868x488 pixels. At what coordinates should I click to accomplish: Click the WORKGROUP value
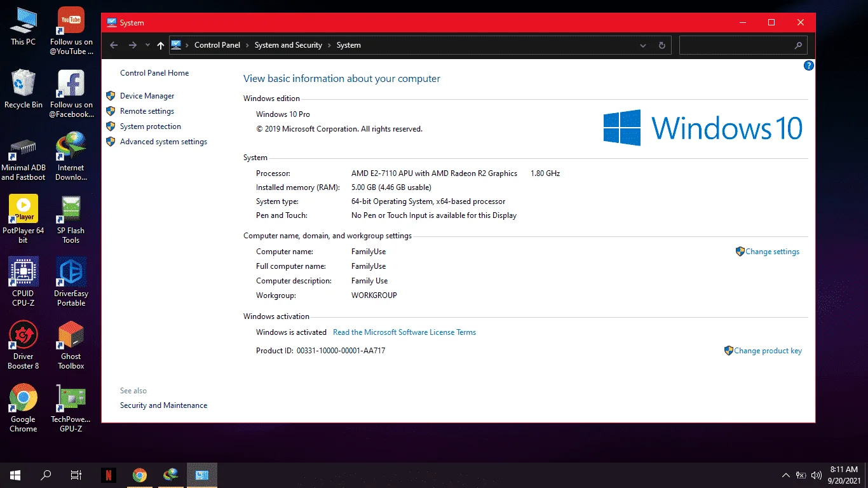[x=374, y=295]
